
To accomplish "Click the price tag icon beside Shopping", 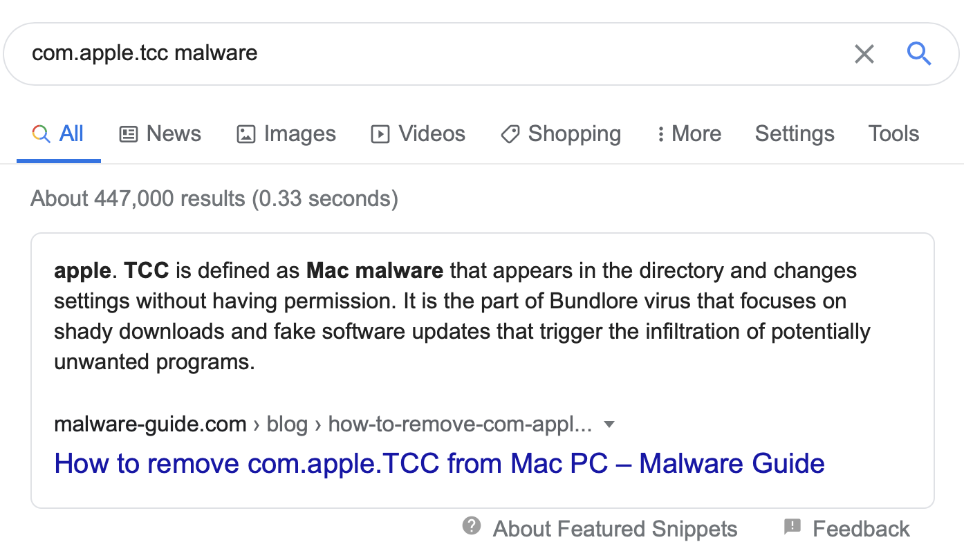I will (x=510, y=134).
